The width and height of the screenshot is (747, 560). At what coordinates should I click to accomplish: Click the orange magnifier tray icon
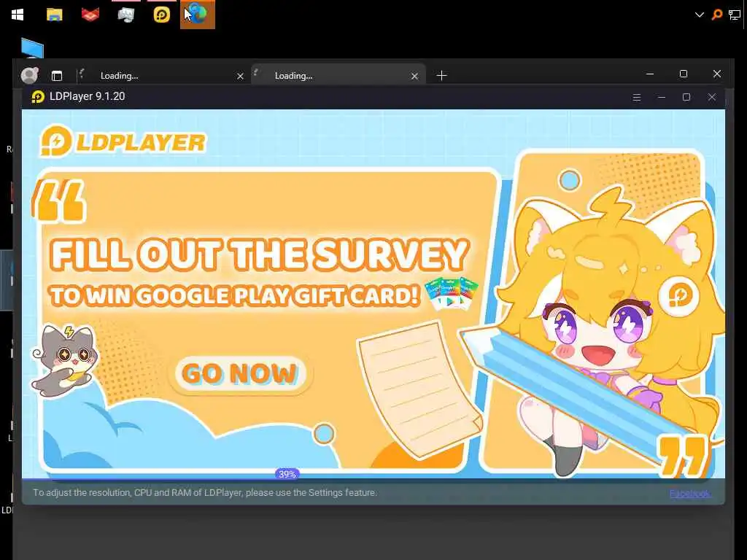pyautogui.click(x=716, y=15)
